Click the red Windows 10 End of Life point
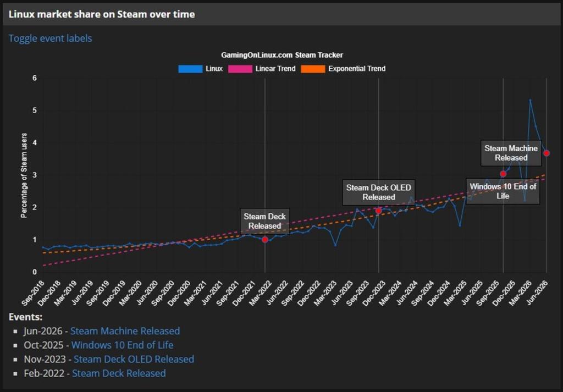The image size is (563, 392). [503, 174]
